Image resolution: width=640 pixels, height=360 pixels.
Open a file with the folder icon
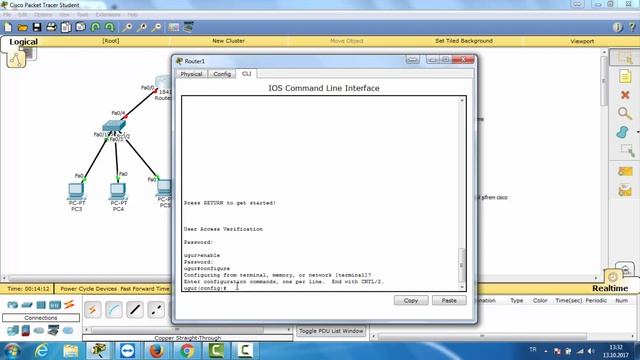22,27
